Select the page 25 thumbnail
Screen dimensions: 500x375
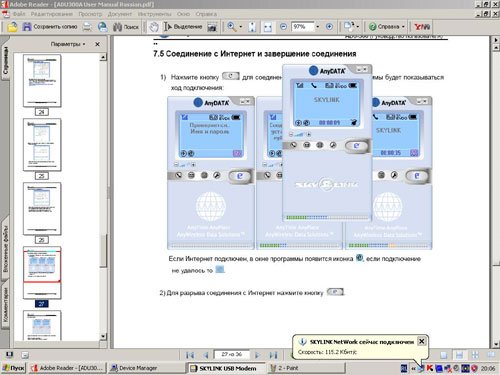pyautogui.click(x=42, y=145)
